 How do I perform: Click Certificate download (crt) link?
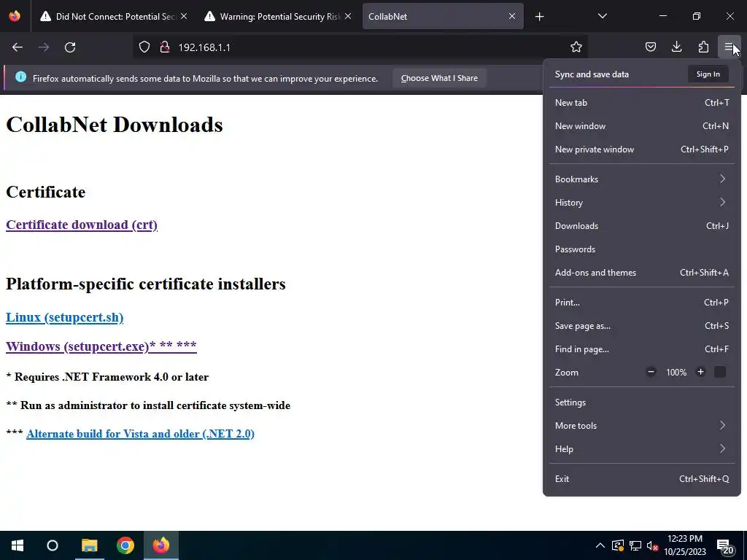coord(82,225)
